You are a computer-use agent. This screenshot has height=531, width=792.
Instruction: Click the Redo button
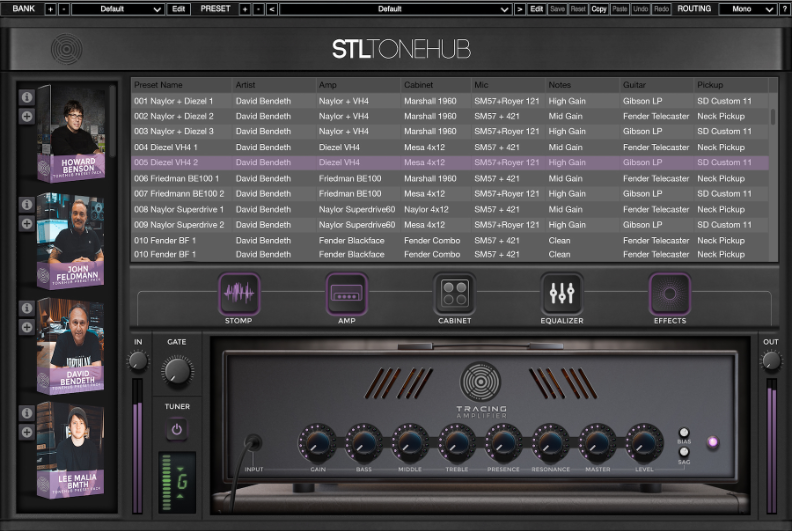coord(661,9)
